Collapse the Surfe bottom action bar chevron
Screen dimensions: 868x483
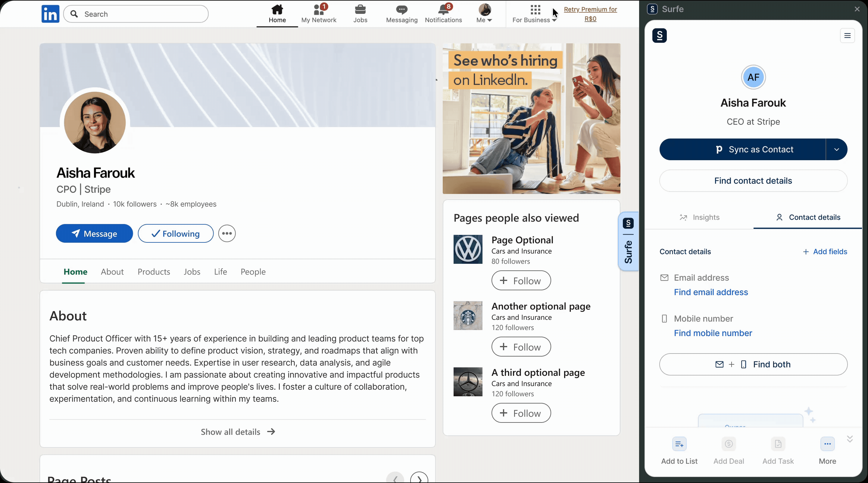point(850,439)
